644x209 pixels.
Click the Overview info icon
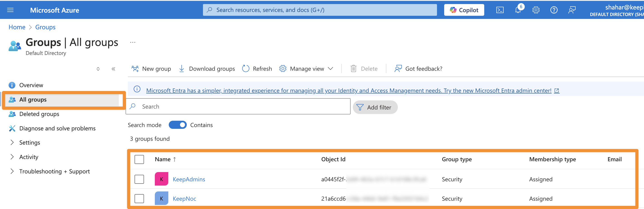click(x=12, y=85)
